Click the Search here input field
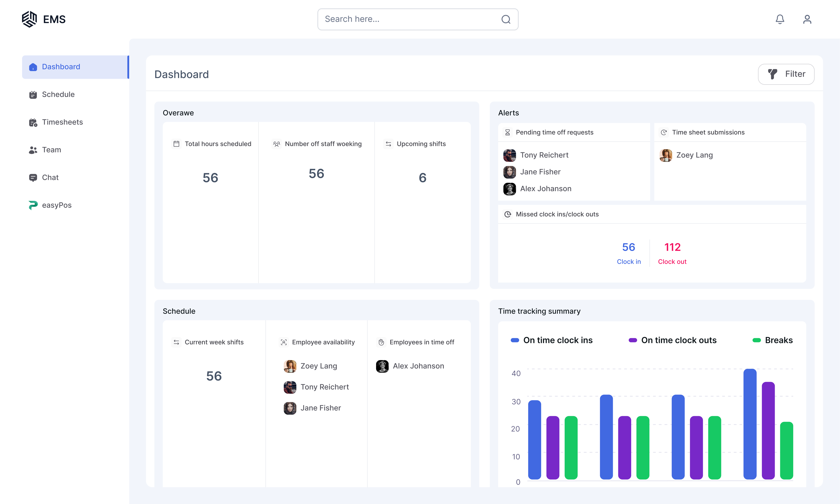Viewport: 840px width, 504px height. tap(418, 19)
